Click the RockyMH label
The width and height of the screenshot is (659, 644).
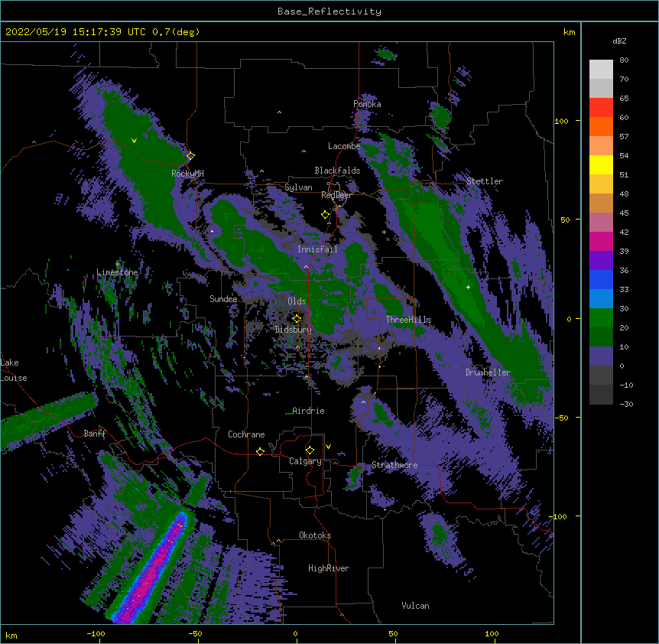point(187,173)
